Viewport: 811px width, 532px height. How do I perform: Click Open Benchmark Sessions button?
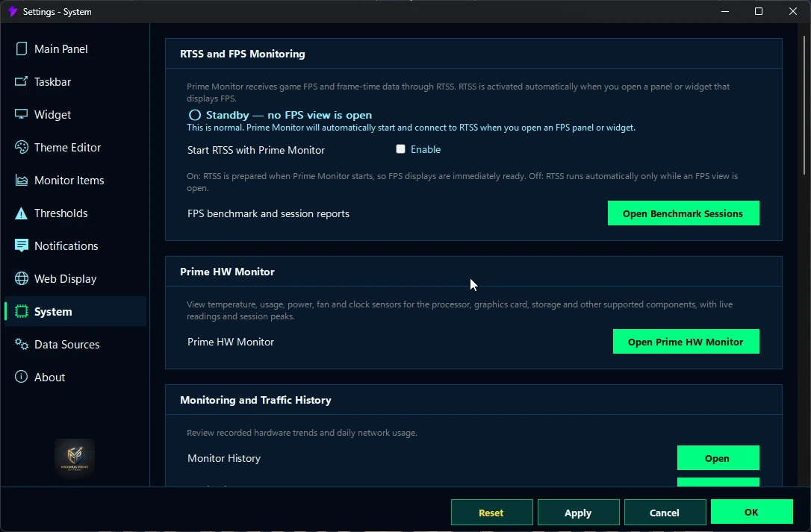point(683,213)
